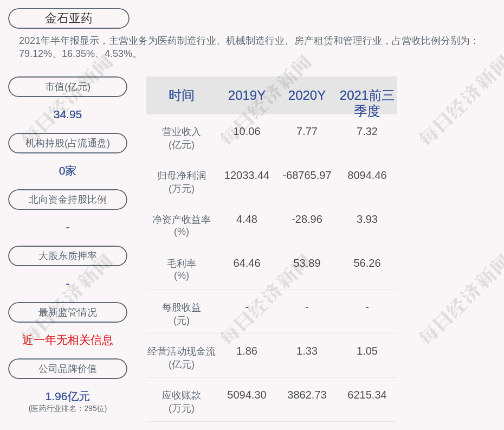Click the 0家 institutional holding value

pos(67,171)
